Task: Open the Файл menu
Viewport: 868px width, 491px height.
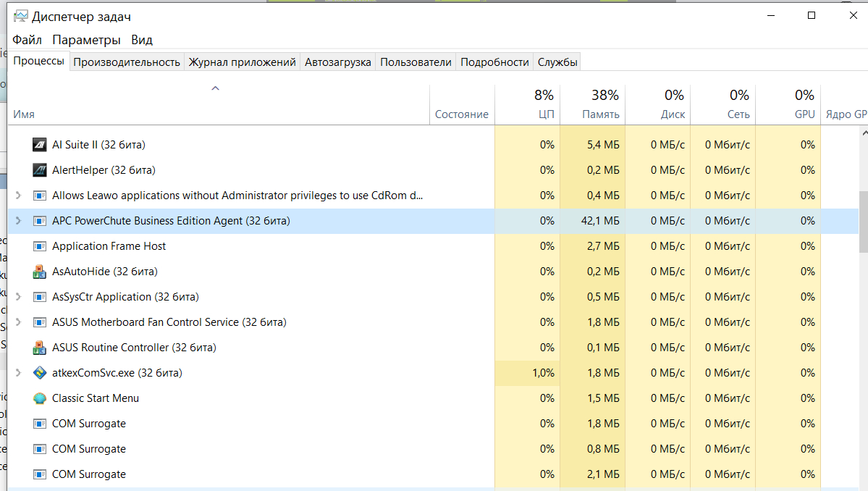Action: (28, 40)
